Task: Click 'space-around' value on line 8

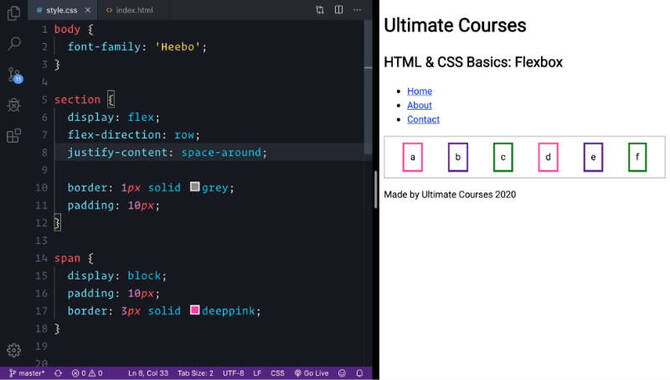Action: pos(221,153)
